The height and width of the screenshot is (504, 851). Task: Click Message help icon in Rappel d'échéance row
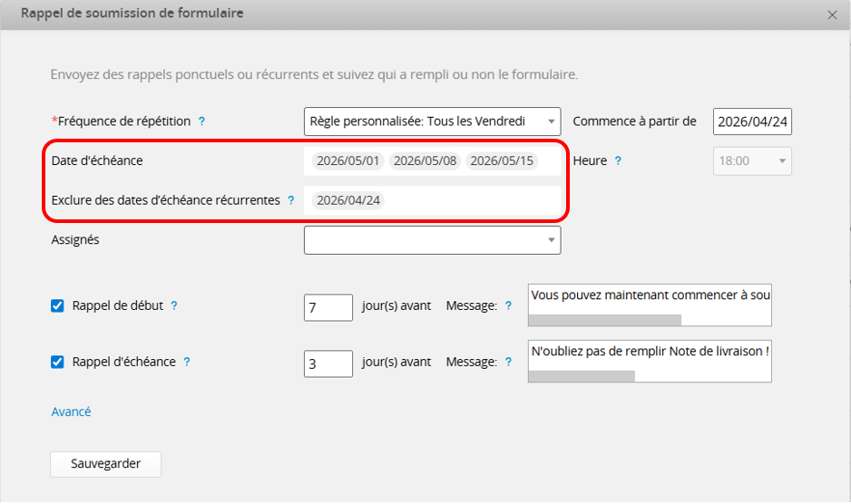coord(508,362)
